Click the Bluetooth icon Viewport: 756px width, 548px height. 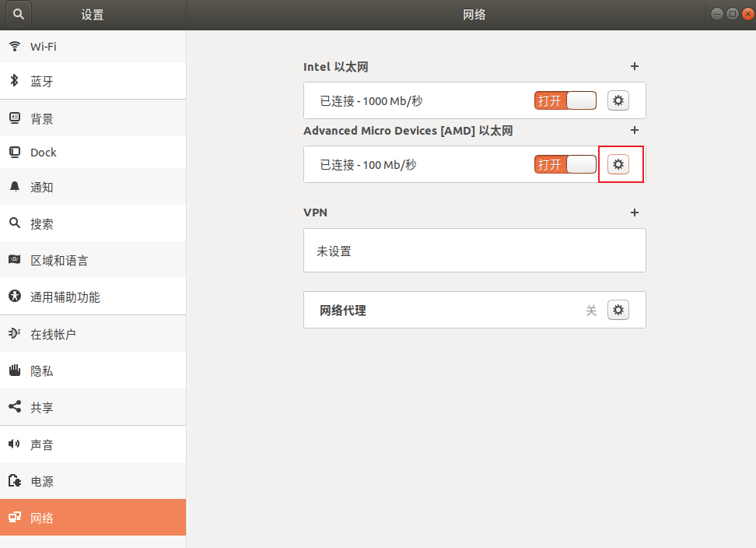[15, 80]
